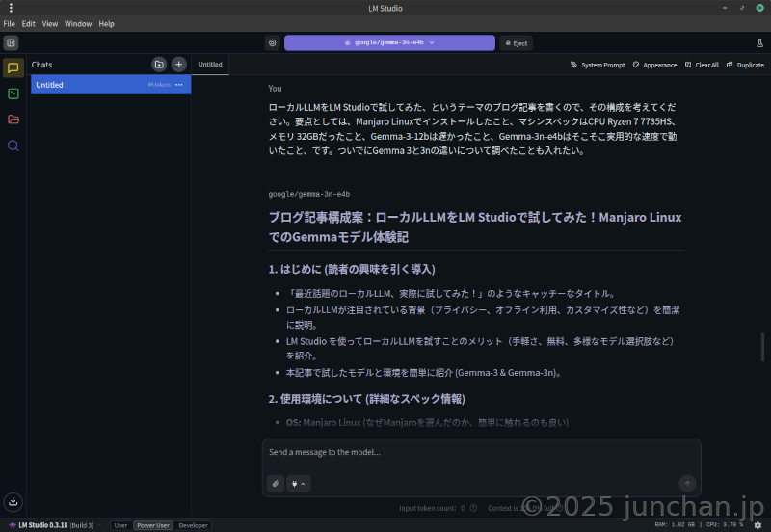Image resolution: width=771 pixels, height=532 pixels.
Task: Switch to the Untitled chat tab
Action: coord(210,65)
